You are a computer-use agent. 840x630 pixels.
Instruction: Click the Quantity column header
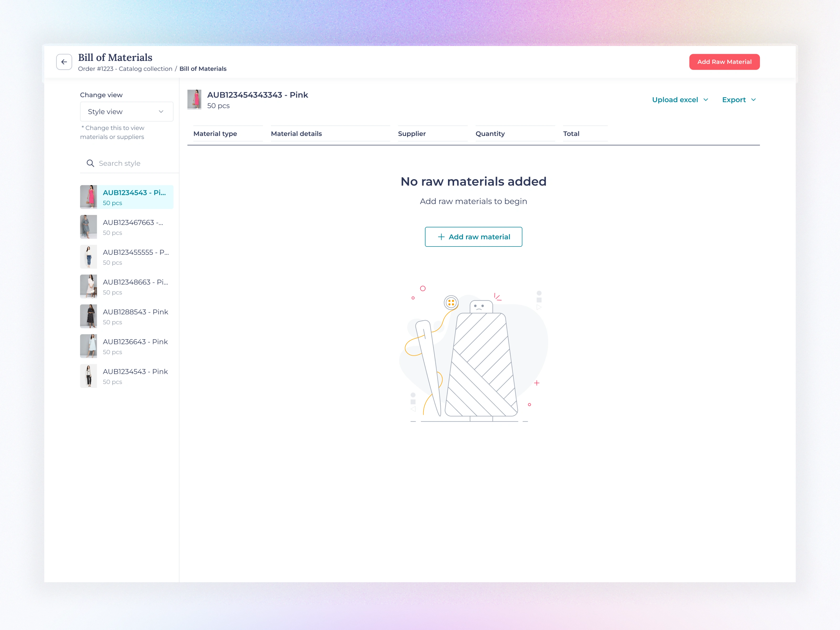click(490, 134)
